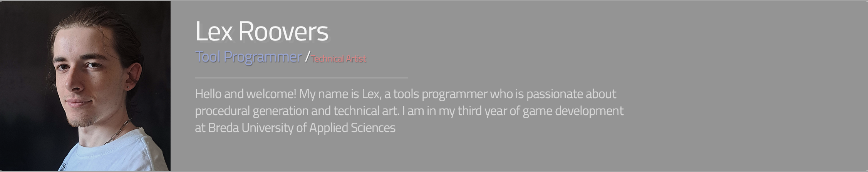Click the person's ear in the portrait
Viewport: 868px width, 172px height.
click(x=133, y=75)
